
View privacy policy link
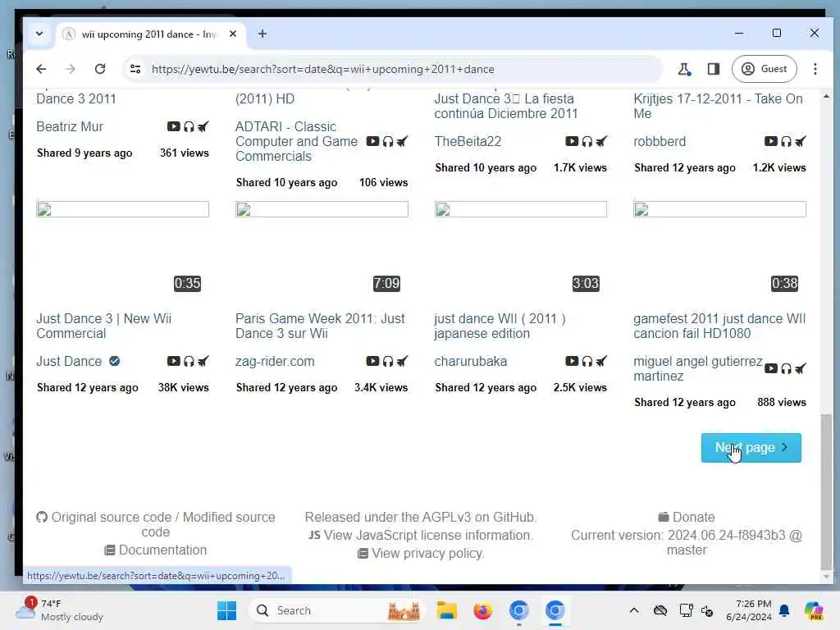[x=427, y=554]
